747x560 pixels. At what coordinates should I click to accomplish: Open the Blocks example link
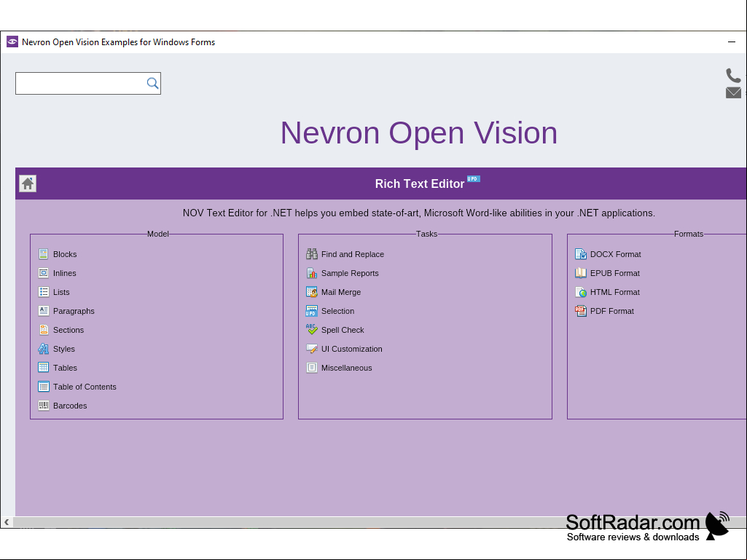[65, 254]
